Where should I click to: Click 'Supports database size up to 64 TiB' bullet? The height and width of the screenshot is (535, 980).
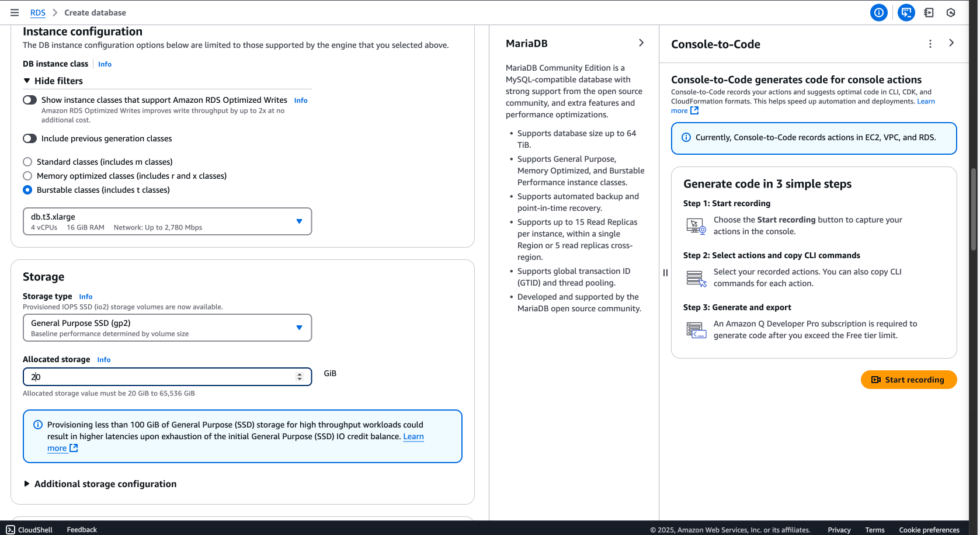tap(576, 139)
